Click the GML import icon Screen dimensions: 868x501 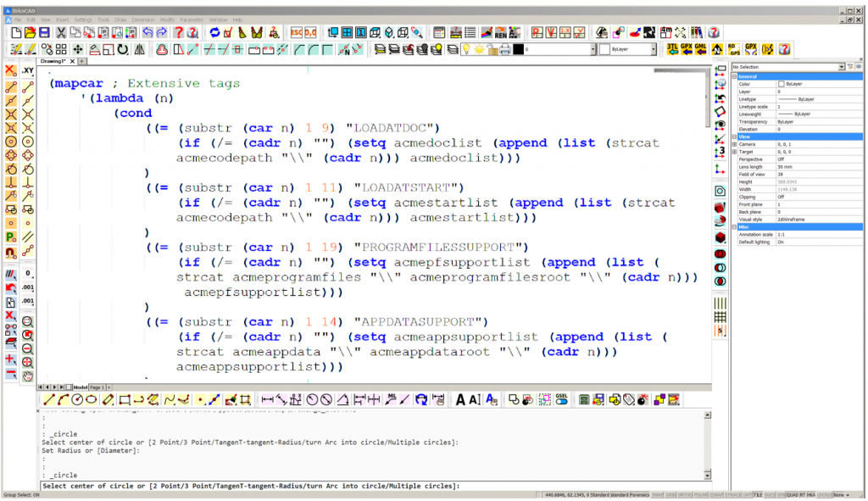coord(700,49)
